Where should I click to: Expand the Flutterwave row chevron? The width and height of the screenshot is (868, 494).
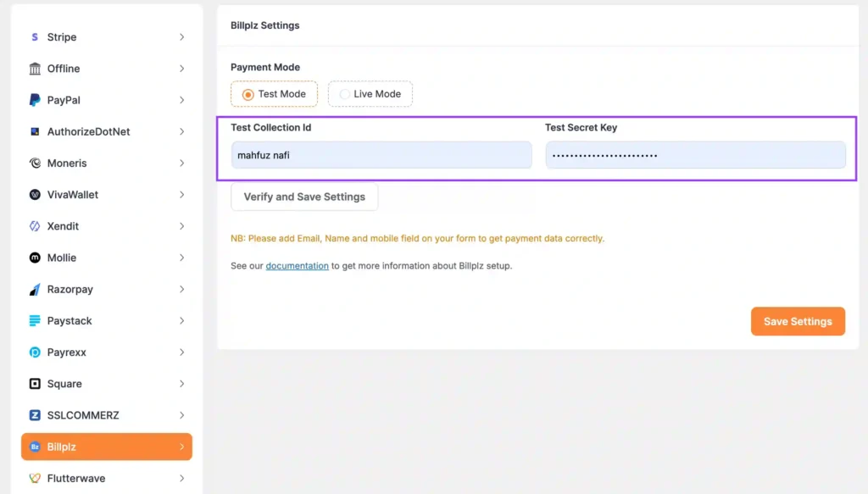pos(181,479)
